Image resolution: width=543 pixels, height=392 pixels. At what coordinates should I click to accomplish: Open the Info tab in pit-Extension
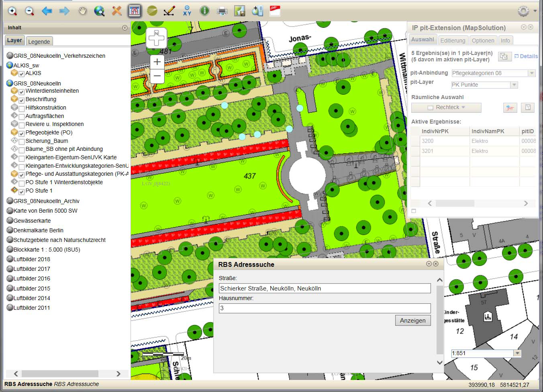[505, 41]
